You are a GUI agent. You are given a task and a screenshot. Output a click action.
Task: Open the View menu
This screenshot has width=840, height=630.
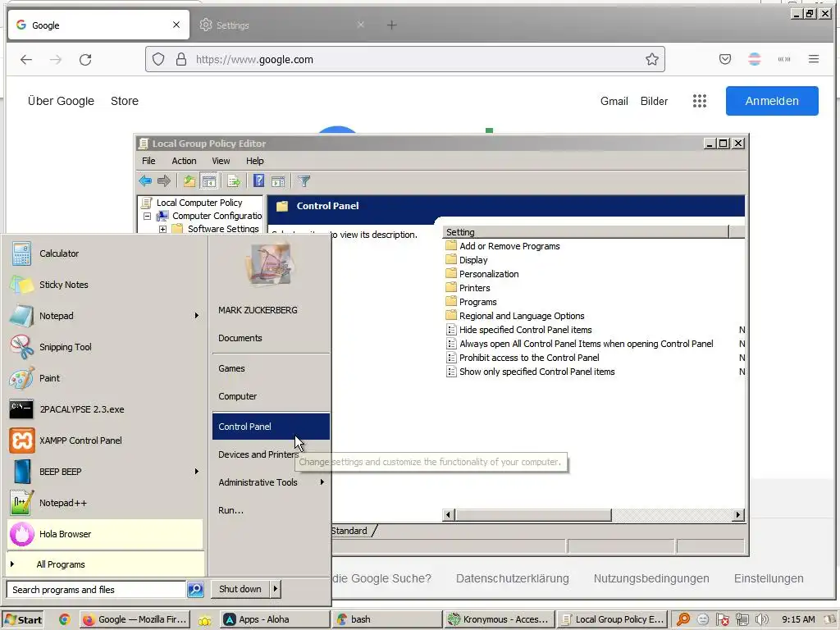point(221,161)
